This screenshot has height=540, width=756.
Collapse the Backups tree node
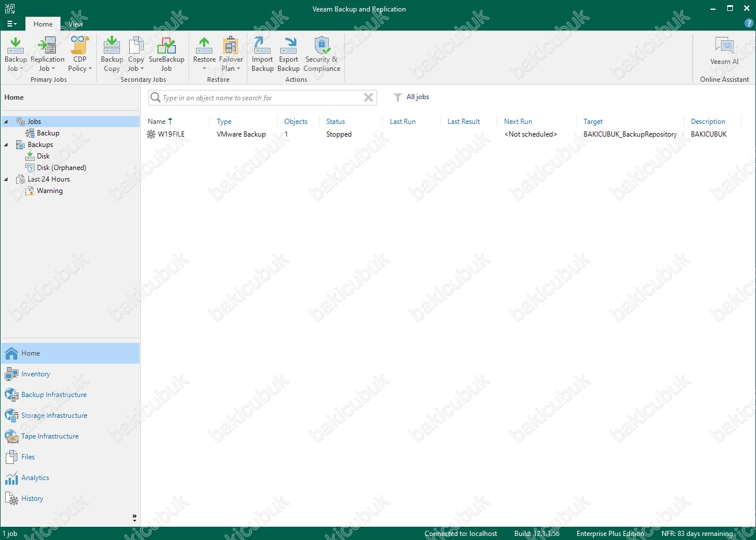click(x=6, y=145)
